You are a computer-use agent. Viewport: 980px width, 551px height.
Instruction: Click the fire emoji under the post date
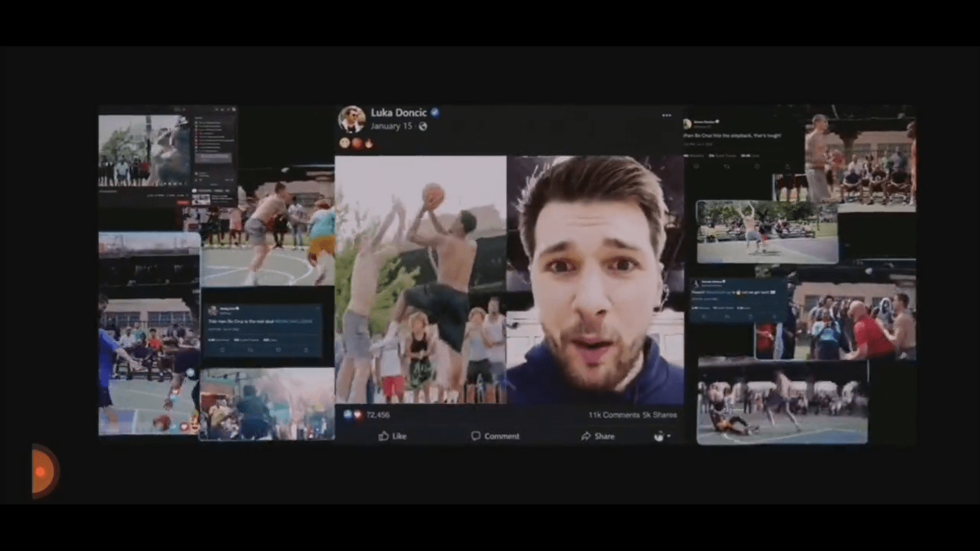(369, 144)
